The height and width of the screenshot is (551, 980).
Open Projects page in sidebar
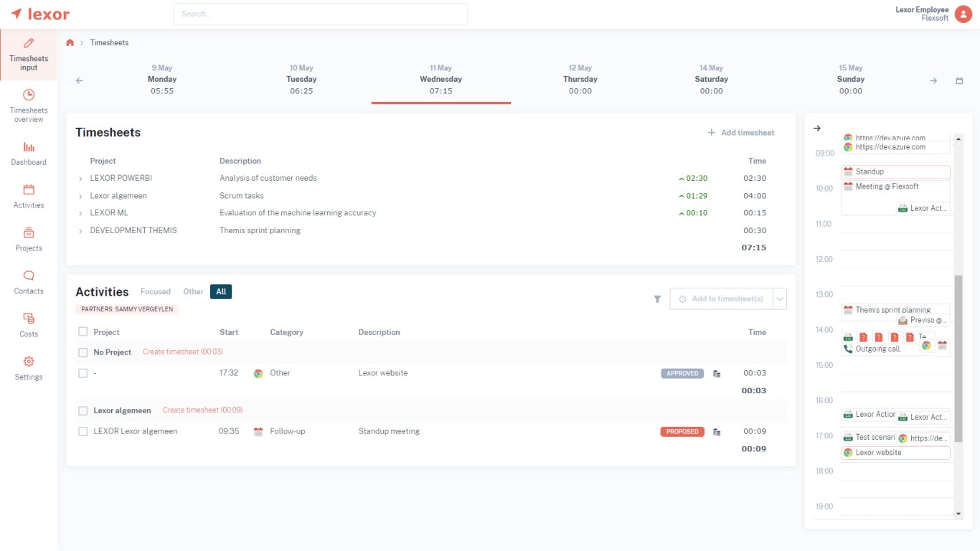point(29,240)
